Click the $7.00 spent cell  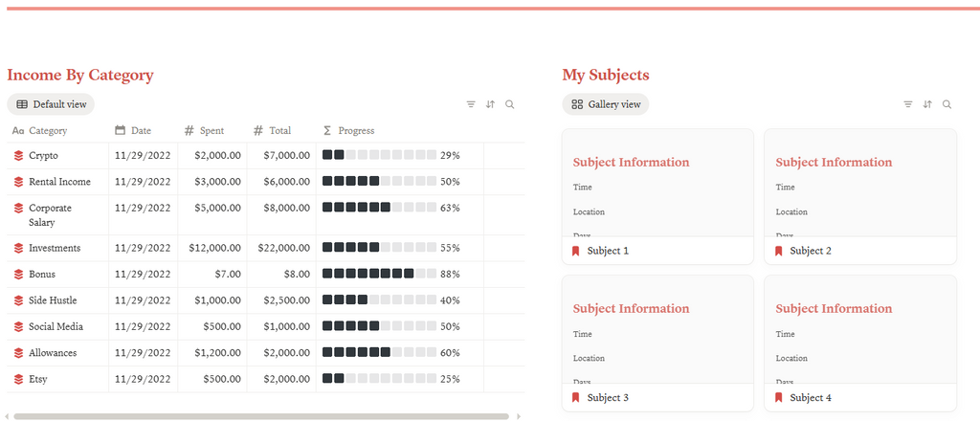click(x=212, y=275)
